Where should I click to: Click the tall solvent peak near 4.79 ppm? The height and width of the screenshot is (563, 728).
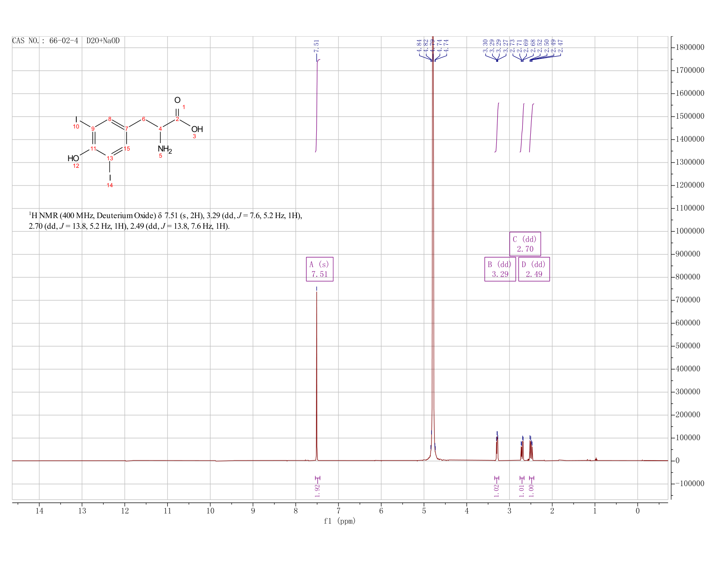[x=433, y=247]
